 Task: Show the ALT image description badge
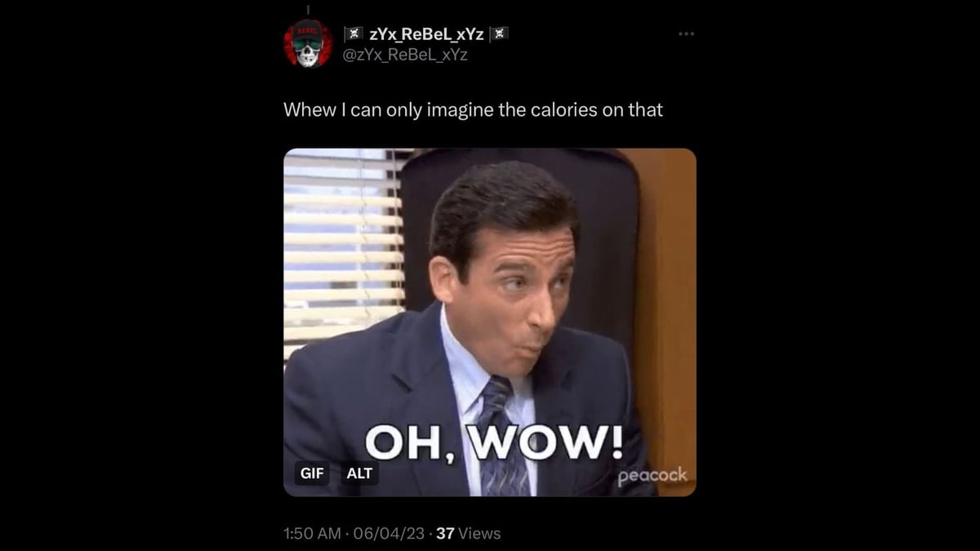359,473
